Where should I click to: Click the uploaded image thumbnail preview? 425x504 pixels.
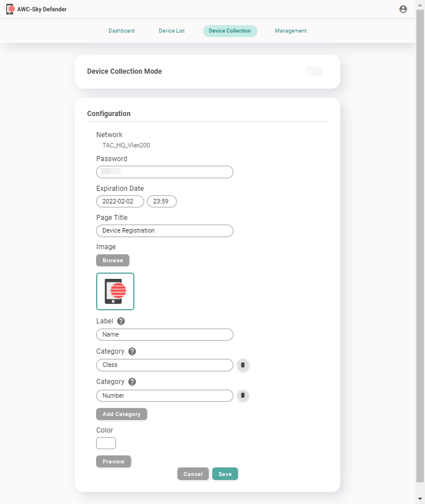[x=115, y=291]
